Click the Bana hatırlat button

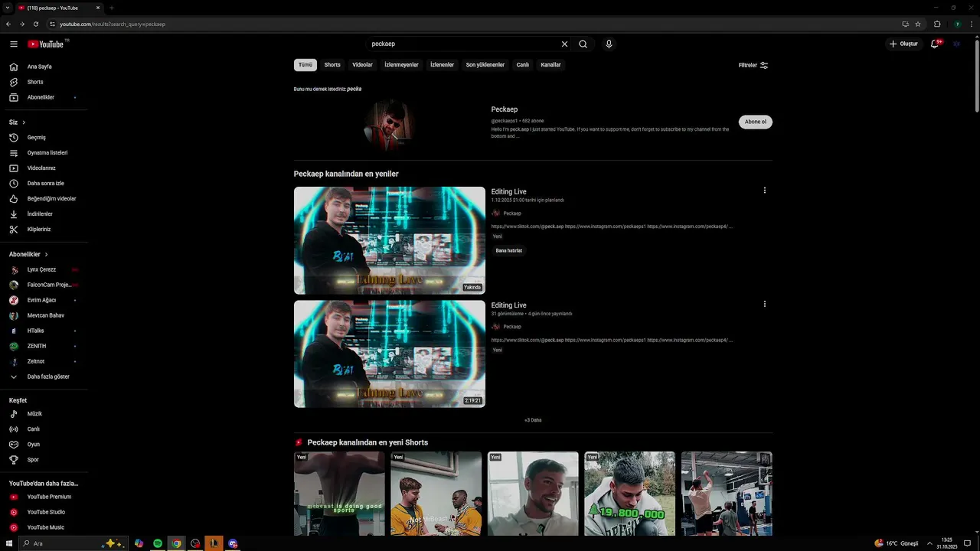tap(509, 250)
